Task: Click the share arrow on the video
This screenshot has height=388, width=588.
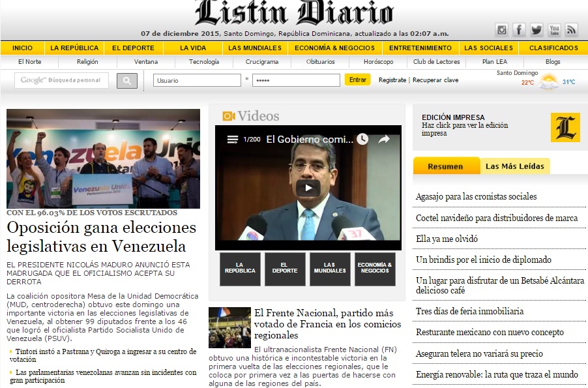Action: click(x=384, y=140)
